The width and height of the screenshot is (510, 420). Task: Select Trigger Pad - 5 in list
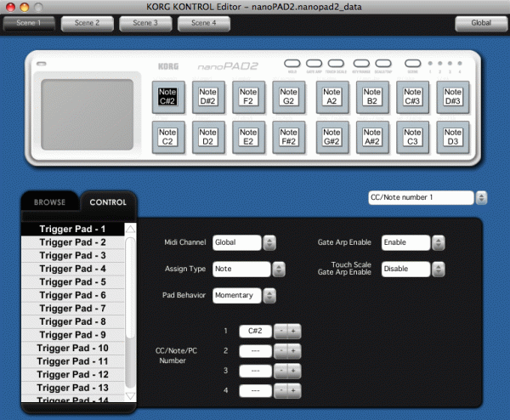[72, 281]
